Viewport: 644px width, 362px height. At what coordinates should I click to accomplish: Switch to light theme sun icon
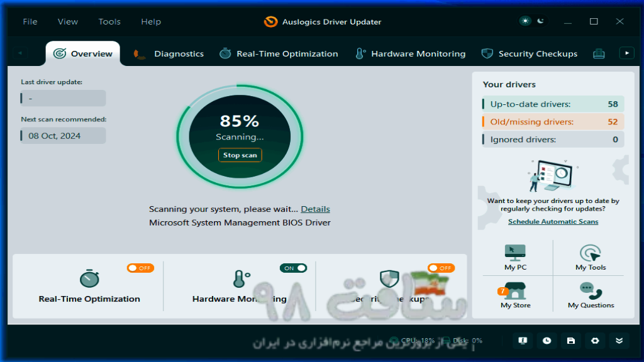pyautogui.click(x=525, y=21)
